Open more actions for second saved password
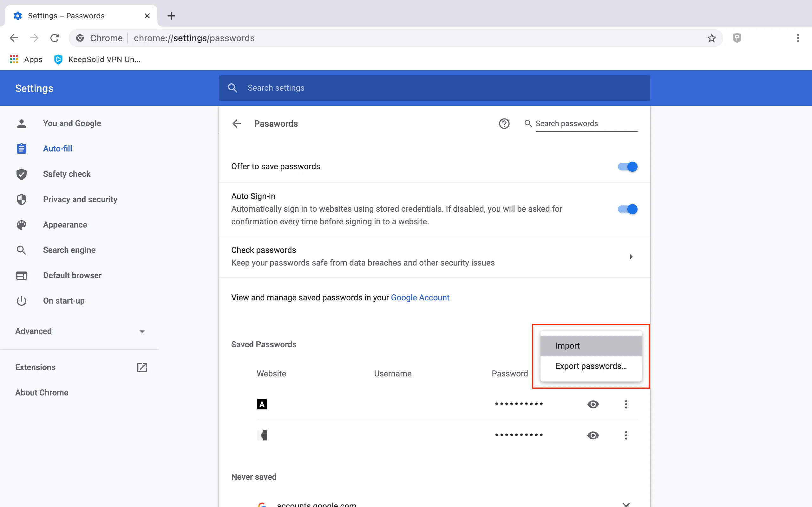This screenshot has height=507, width=812. (x=626, y=435)
